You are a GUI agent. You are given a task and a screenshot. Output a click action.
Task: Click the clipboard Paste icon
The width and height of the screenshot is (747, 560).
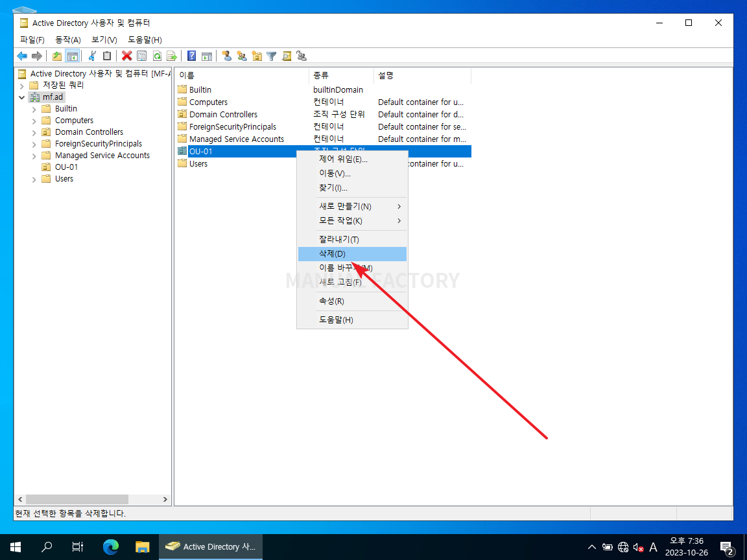pyautogui.click(x=107, y=56)
